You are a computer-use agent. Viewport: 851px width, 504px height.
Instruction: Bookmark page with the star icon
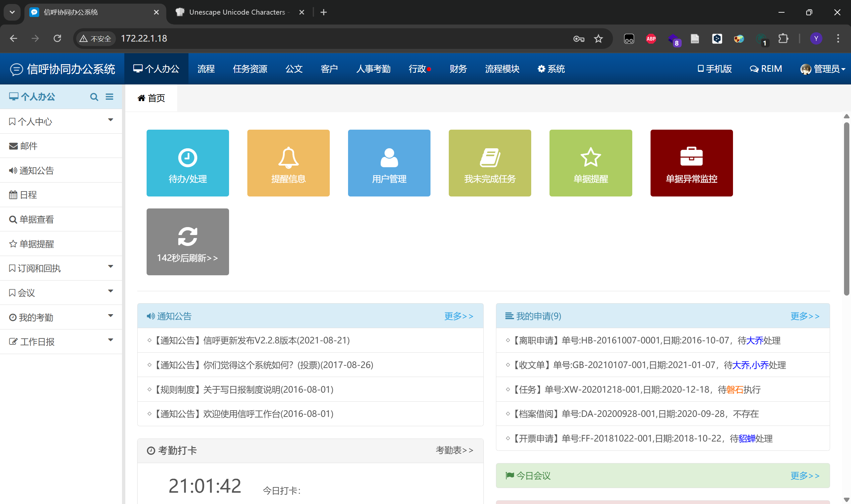pos(598,39)
